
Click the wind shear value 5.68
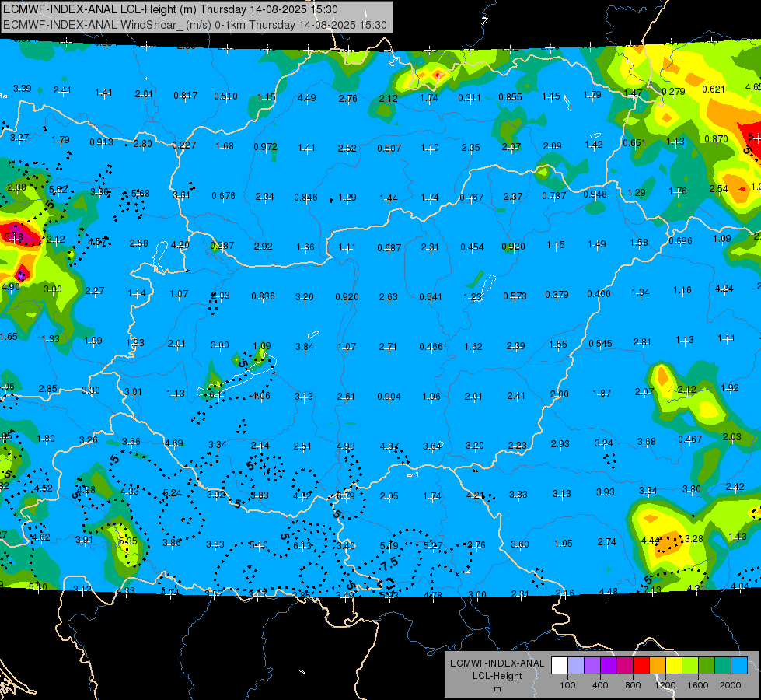(140, 194)
